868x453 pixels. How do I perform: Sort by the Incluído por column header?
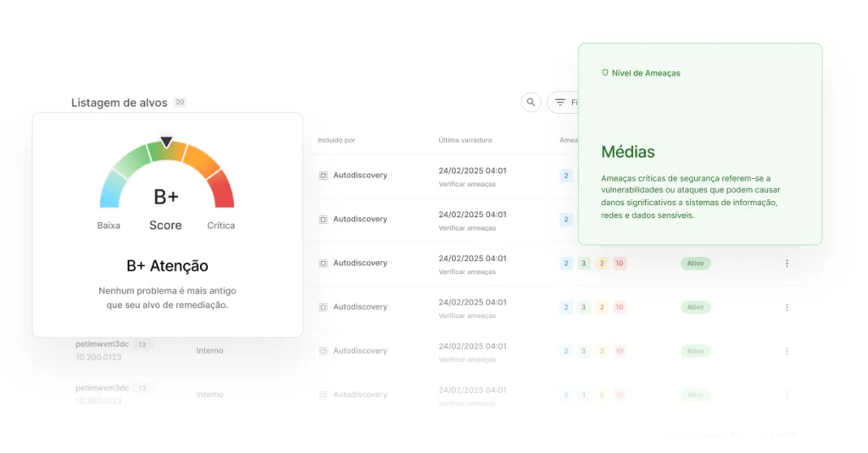point(337,140)
